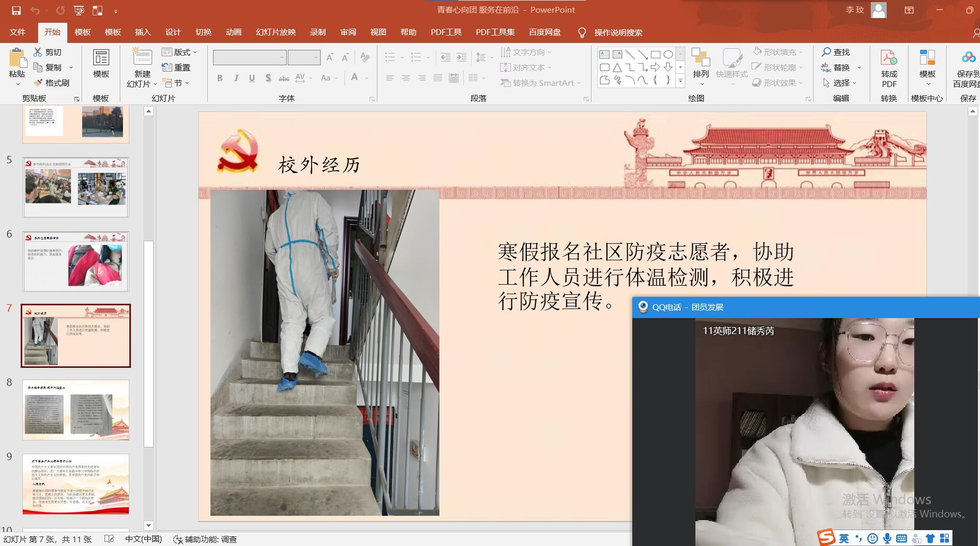Toggle Italic formatting button
This screenshot has width=980, height=546.
(236, 78)
